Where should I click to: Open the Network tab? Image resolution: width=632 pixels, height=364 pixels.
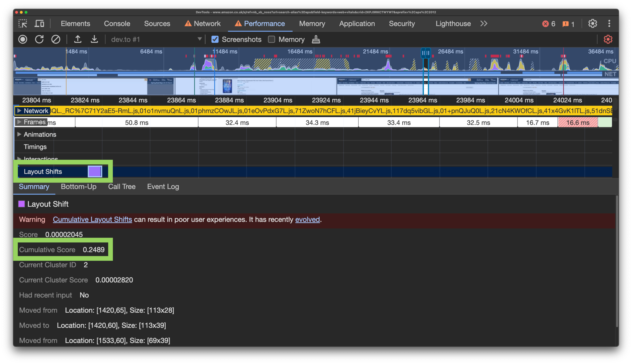(202, 24)
